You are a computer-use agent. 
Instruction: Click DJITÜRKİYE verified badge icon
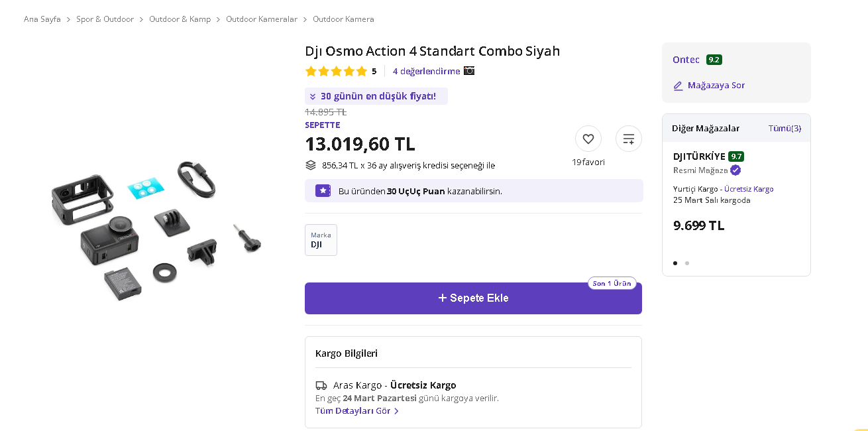(x=735, y=170)
